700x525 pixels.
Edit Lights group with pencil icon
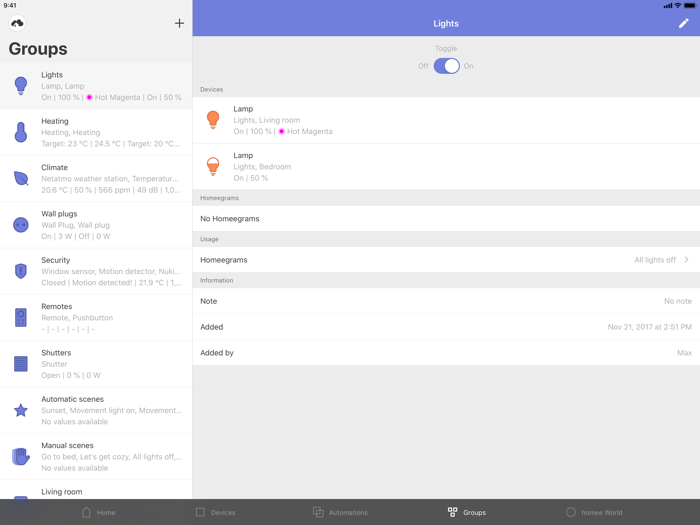tap(683, 23)
